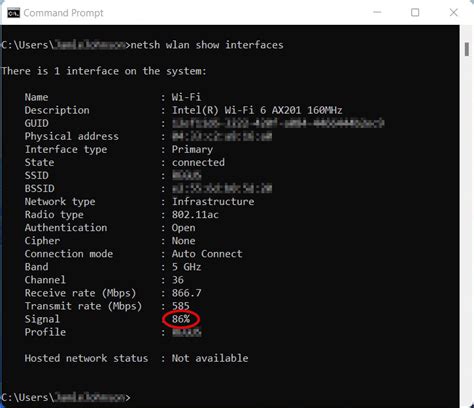The height and width of the screenshot is (408, 474).
Task: Click the netsh wlan show interfaces command
Action: pyautogui.click(x=207, y=45)
